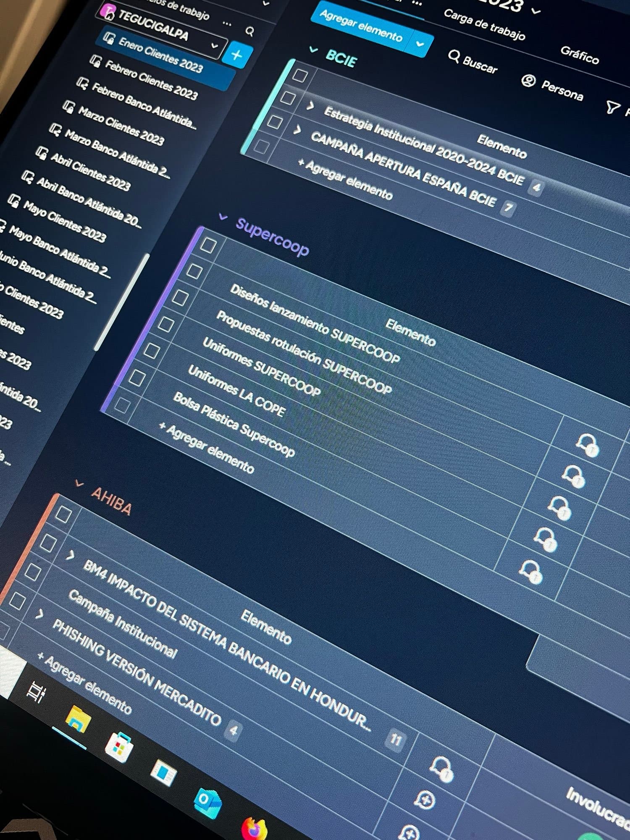This screenshot has width=630, height=840.
Task: Switch to the Carga de trabajo tab
Action: click(x=484, y=25)
